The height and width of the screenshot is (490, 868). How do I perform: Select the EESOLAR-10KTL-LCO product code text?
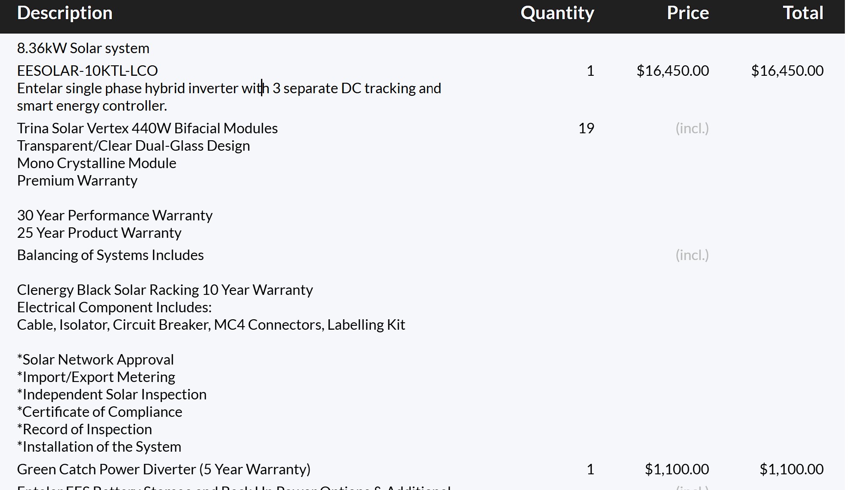pyautogui.click(x=87, y=71)
